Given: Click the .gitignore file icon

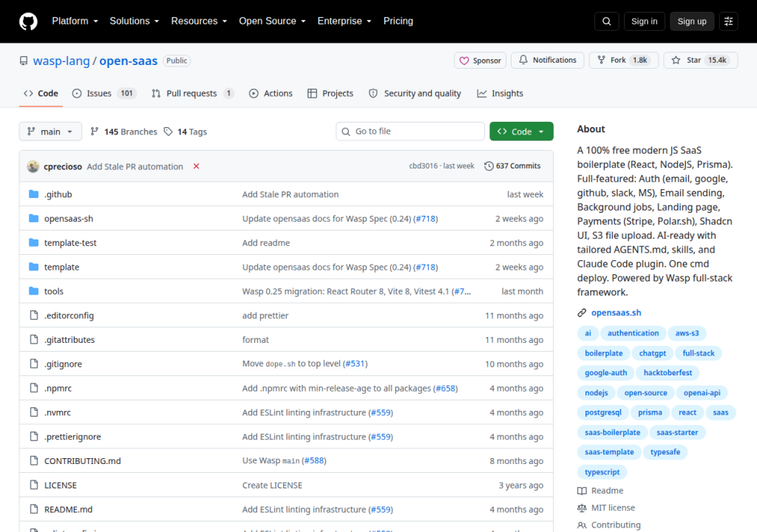Looking at the screenshot, I should pyautogui.click(x=34, y=364).
